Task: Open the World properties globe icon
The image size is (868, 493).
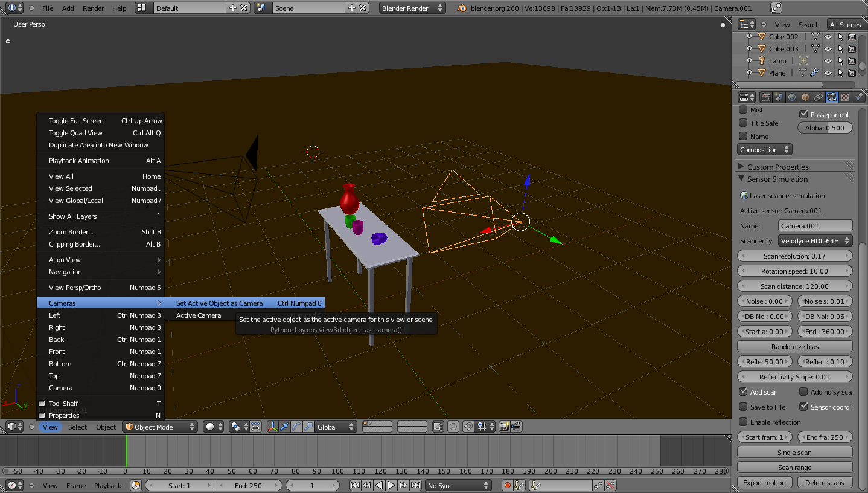Action: click(x=792, y=97)
